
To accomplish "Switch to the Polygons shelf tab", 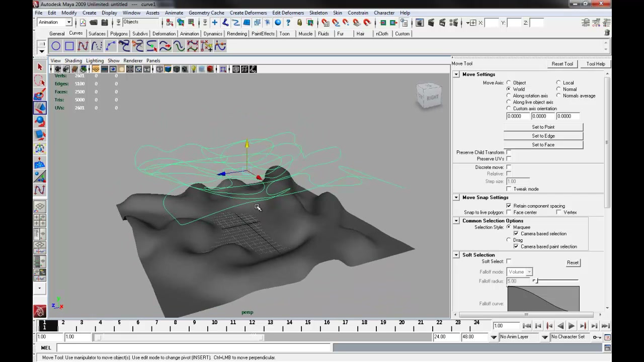I will (119, 34).
